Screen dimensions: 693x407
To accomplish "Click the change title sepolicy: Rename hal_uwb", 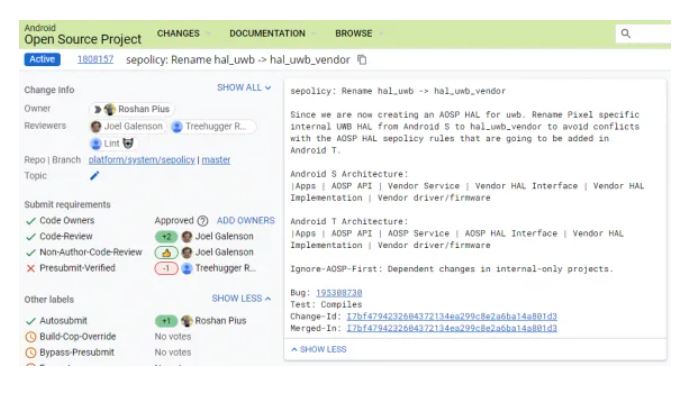I will pyautogui.click(x=238, y=60).
